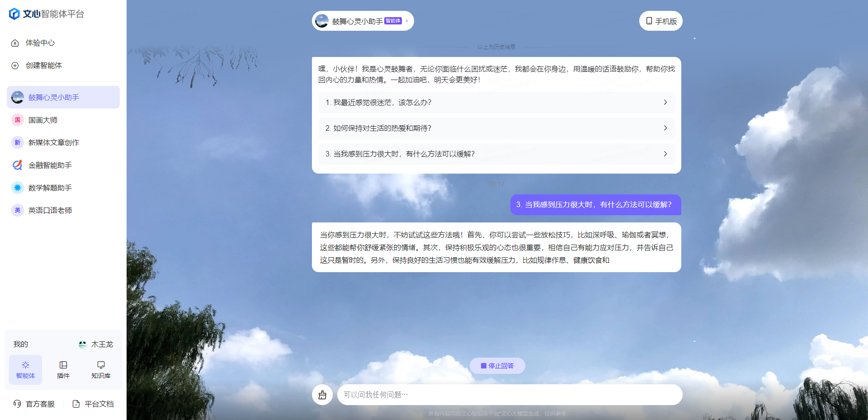The height and width of the screenshot is (420, 868).
Task: Open the 金融智能助手 agent
Action: point(63,165)
